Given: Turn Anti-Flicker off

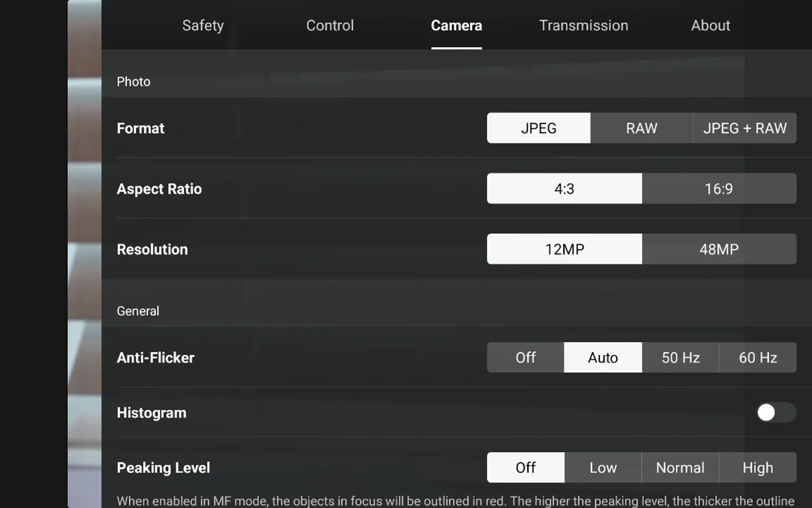Looking at the screenshot, I should pos(525,357).
